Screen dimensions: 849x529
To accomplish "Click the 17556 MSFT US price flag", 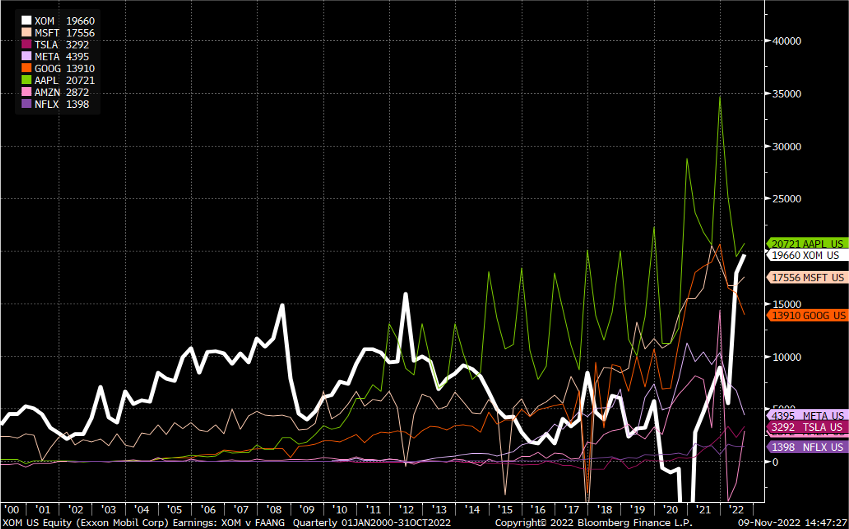I will (807, 277).
